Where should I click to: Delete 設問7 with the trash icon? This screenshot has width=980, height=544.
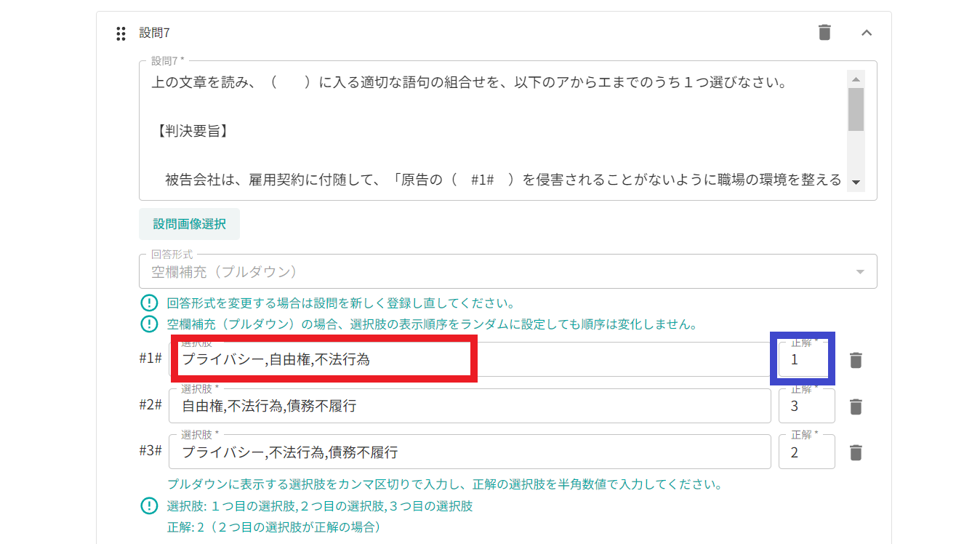(824, 32)
